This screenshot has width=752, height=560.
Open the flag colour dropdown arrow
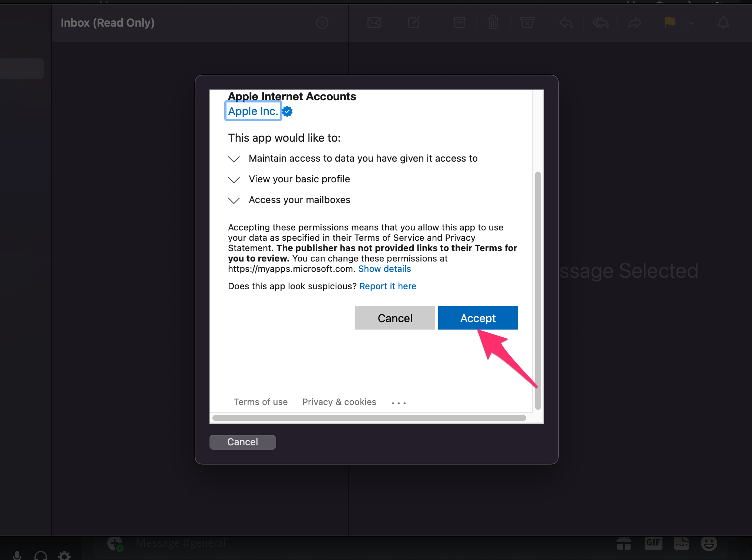point(692,23)
